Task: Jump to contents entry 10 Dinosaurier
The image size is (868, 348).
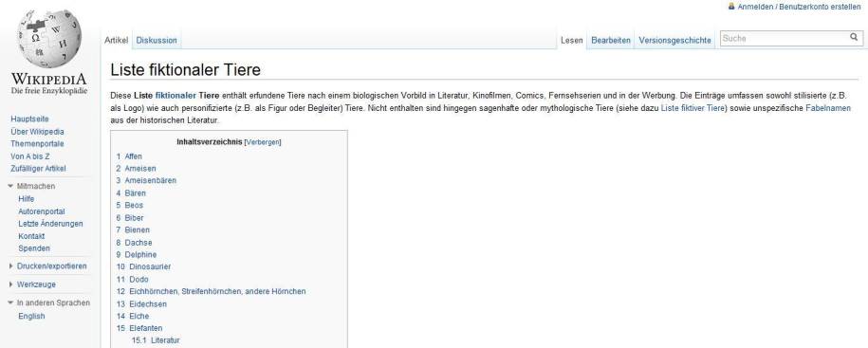Action: tap(143, 267)
